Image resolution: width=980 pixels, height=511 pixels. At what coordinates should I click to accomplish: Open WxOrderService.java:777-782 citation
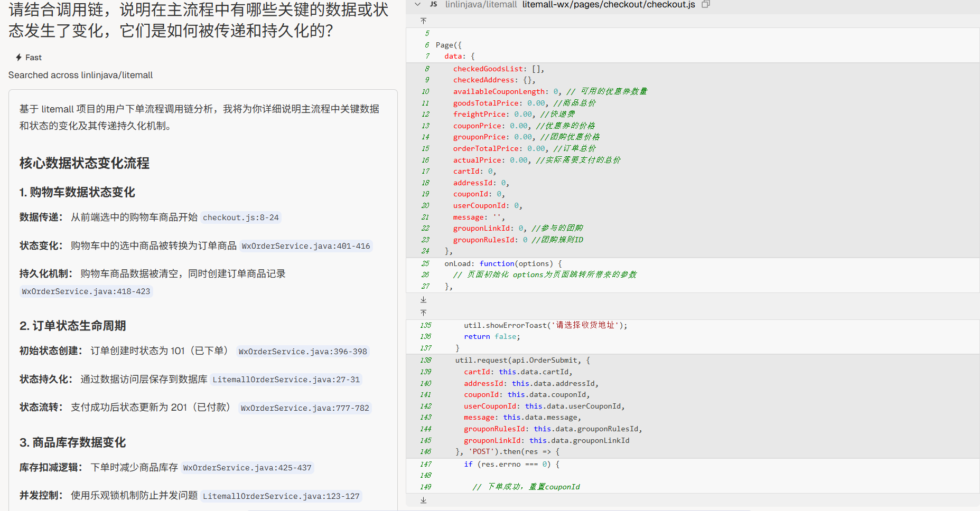click(304, 408)
